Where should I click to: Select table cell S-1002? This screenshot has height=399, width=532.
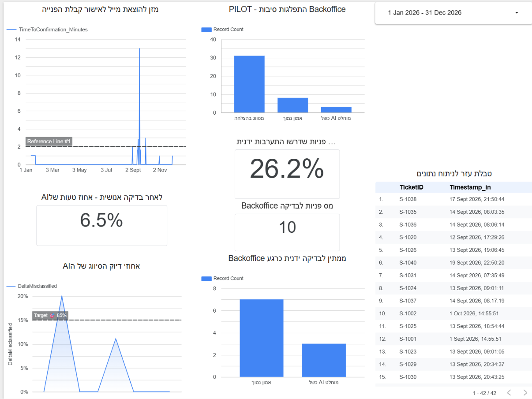coord(408,313)
